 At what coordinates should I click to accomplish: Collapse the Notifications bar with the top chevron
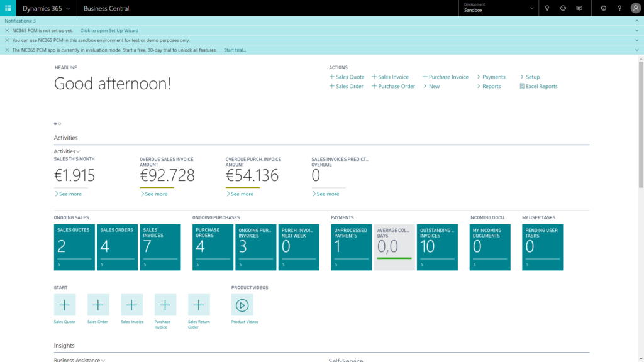(x=637, y=21)
